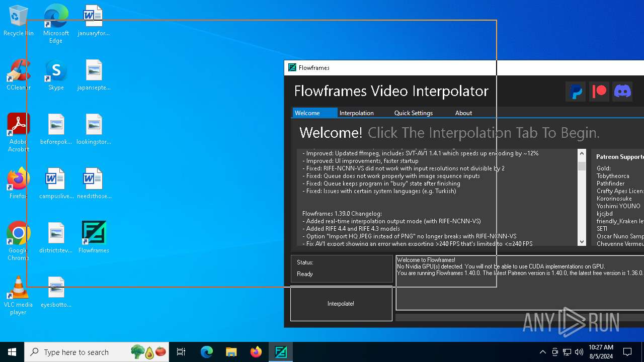
Task: Click the Interpolate! button
Action: click(x=341, y=304)
